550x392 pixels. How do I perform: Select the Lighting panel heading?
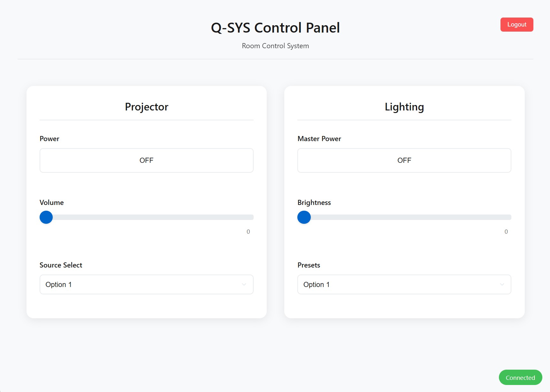404,107
